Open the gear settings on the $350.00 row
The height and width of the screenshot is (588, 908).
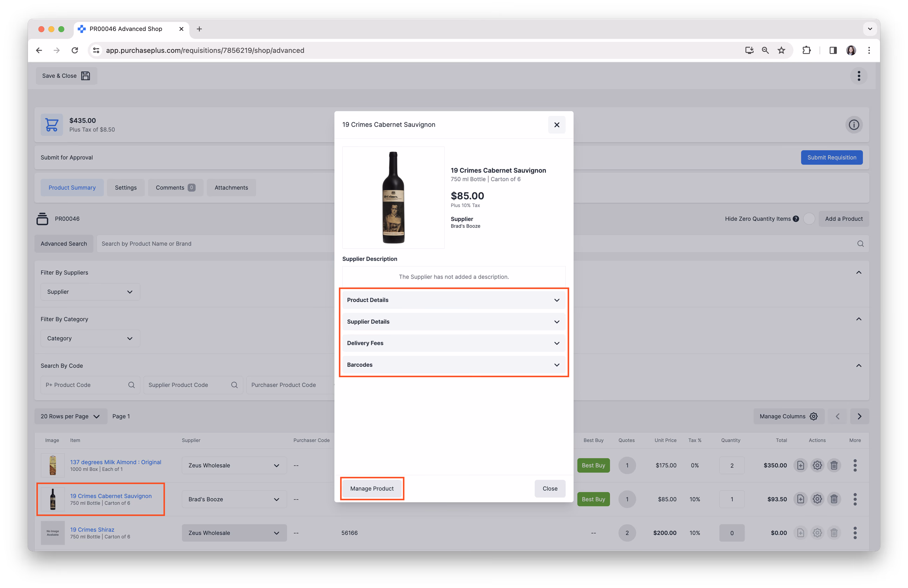click(817, 465)
